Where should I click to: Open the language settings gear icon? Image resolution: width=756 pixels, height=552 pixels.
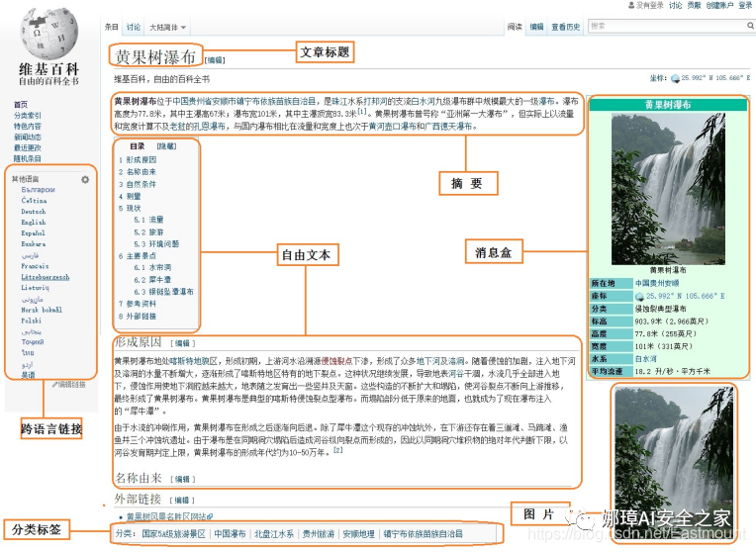(x=85, y=179)
